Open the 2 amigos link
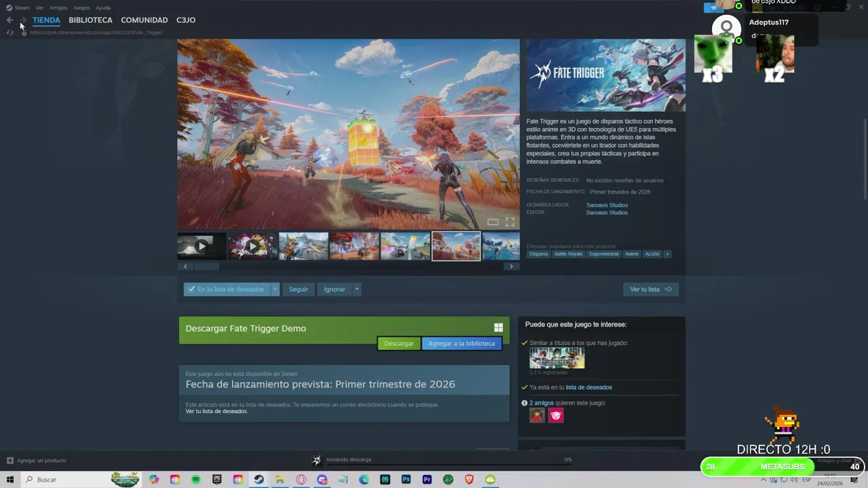This screenshot has width=868, height=488. click(541, 403)
